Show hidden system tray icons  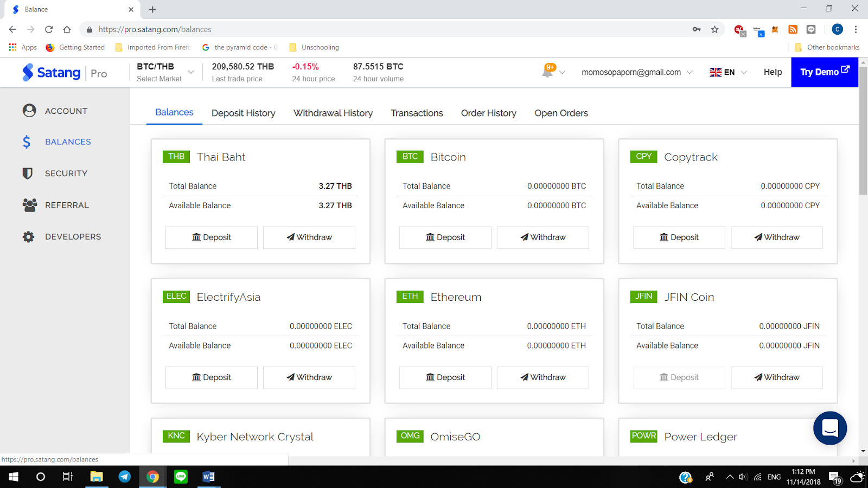click(730, 477)
